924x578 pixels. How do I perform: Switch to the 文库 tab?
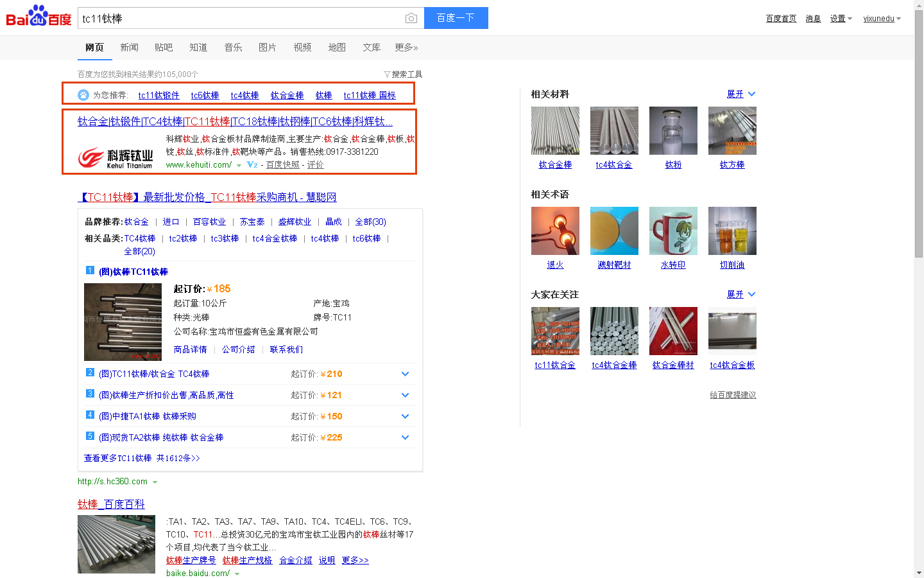coord(372,48)
